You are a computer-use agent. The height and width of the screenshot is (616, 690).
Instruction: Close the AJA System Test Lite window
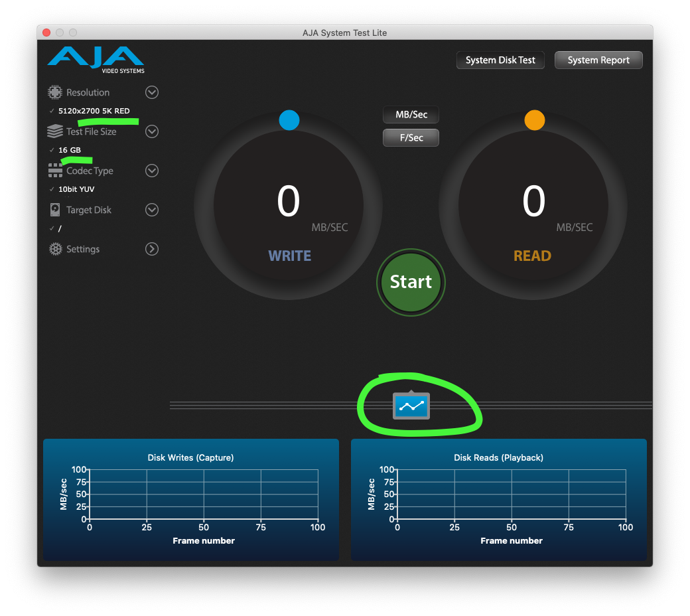click(46, 33)
